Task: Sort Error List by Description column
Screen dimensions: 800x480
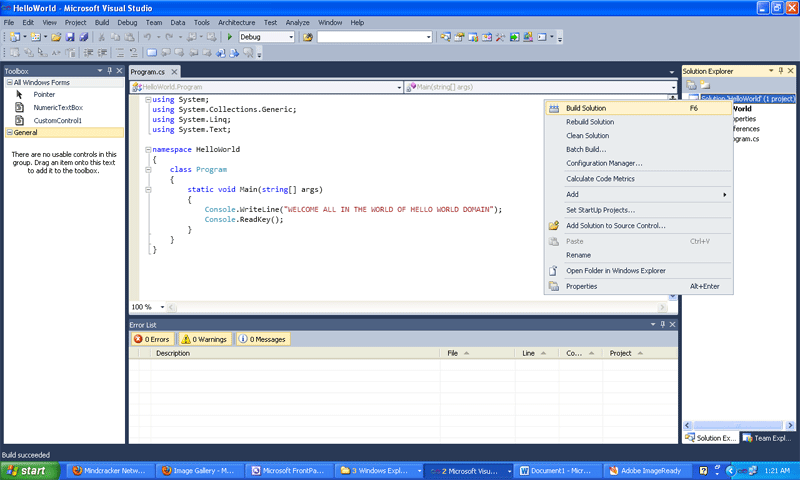Action: click(x=172, y=353)
